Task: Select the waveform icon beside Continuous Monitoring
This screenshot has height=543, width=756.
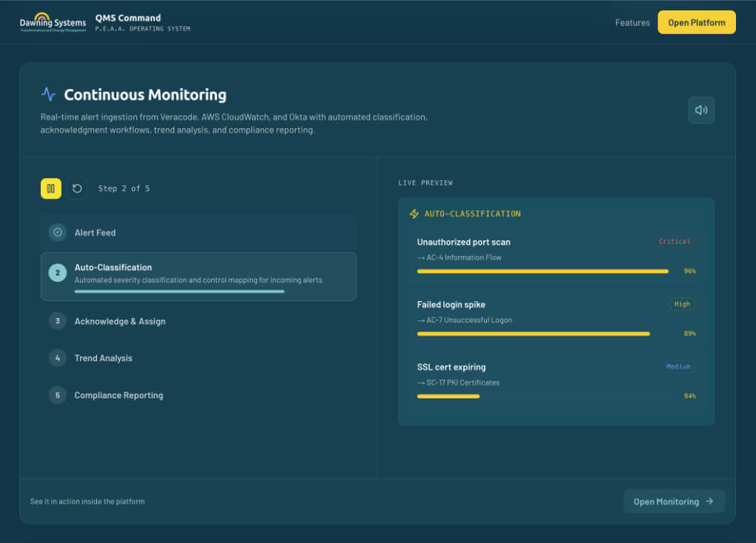Action: (47, 94)
